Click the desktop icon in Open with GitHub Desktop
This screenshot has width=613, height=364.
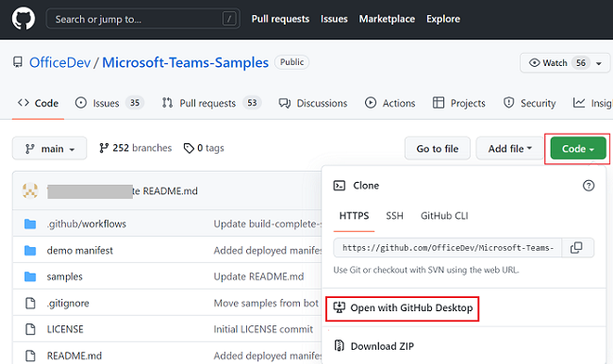point(339,307)
